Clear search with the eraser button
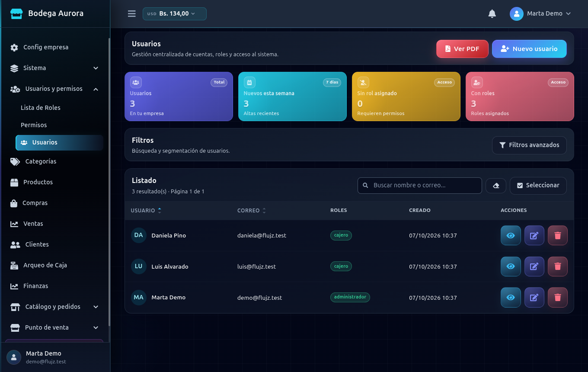Screen dimensions: 588x372 [496, 186]
